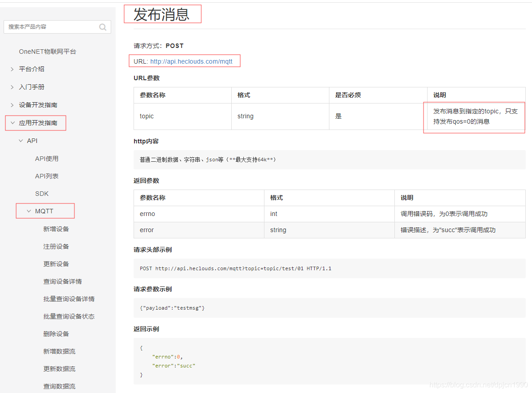Viewport: 532px width, 393px height.
Task: Click the topic parameter name cell
Action: click(x=182, y=117)
